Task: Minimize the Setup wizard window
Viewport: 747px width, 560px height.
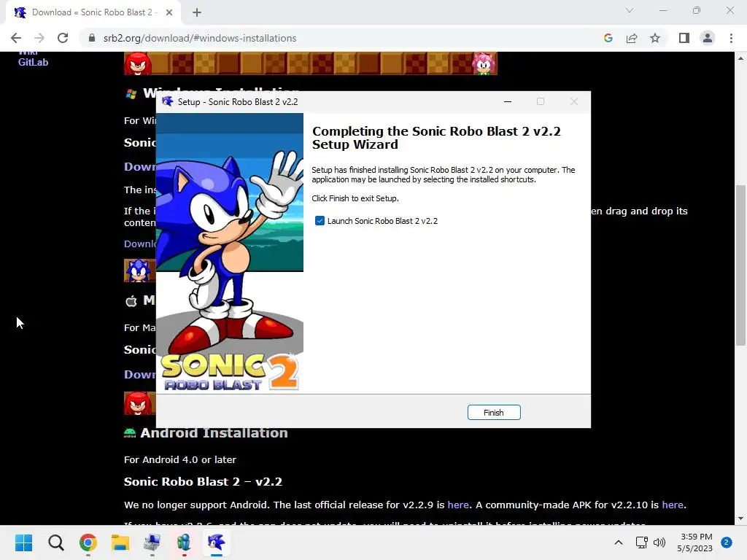Action: [508, 102]
